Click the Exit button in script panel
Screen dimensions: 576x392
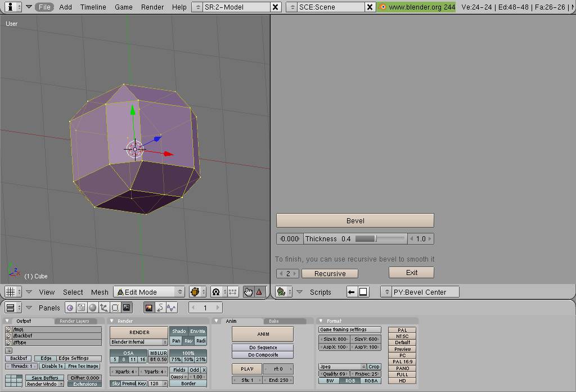point(411,272)
